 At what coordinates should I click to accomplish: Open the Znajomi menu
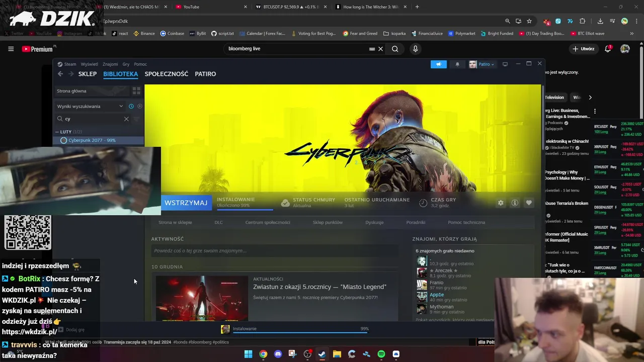110,64
